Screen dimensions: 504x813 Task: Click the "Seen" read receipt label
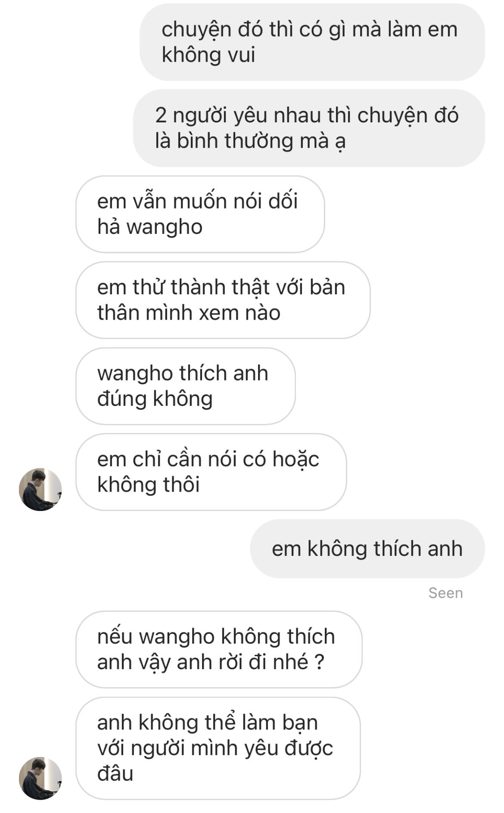pyautogui.click(x=445, y=593)
